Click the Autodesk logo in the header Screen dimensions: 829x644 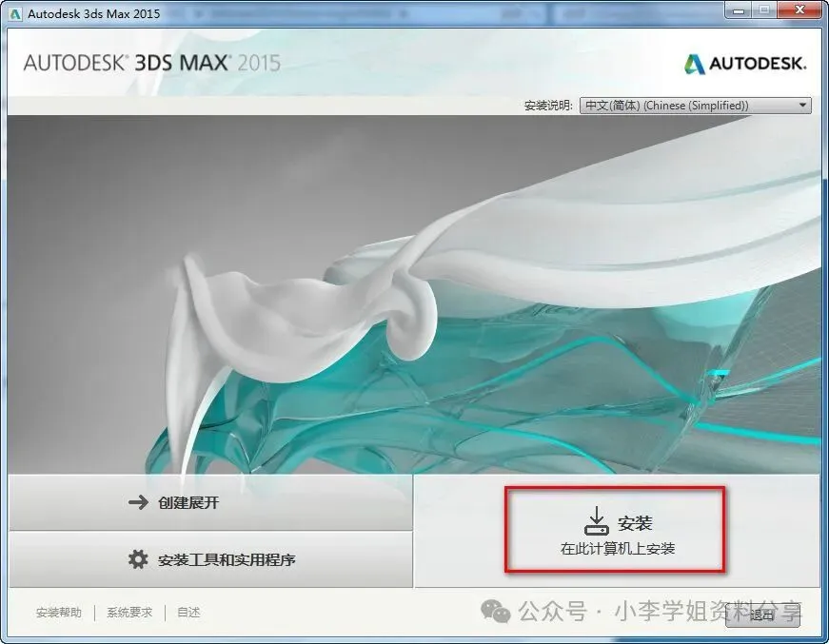click(745, 64)
